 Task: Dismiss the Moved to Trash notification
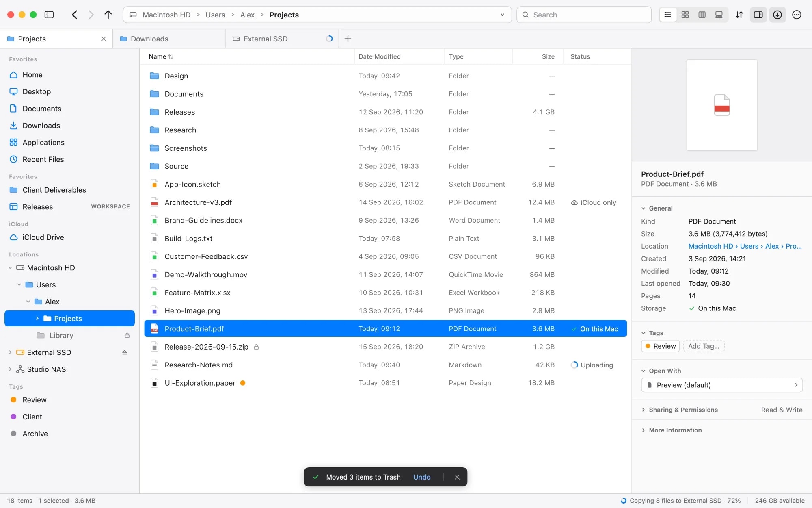click(x=457, y=477)
